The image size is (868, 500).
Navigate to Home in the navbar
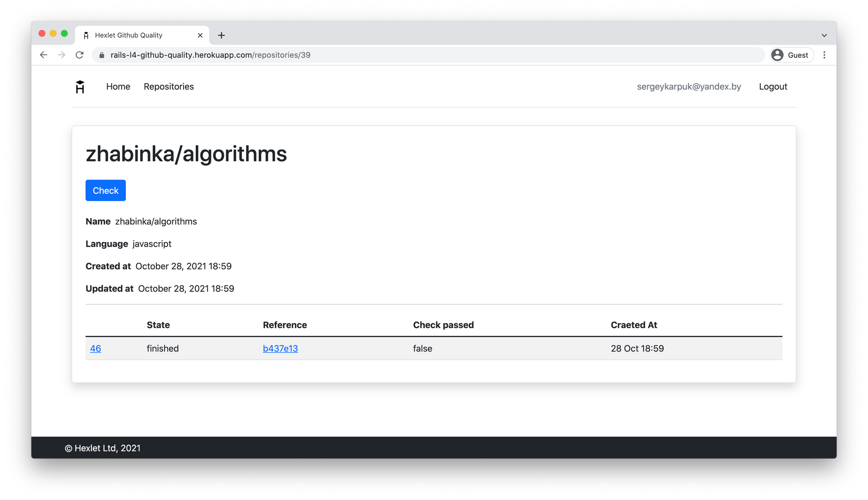tap(118, 86)
